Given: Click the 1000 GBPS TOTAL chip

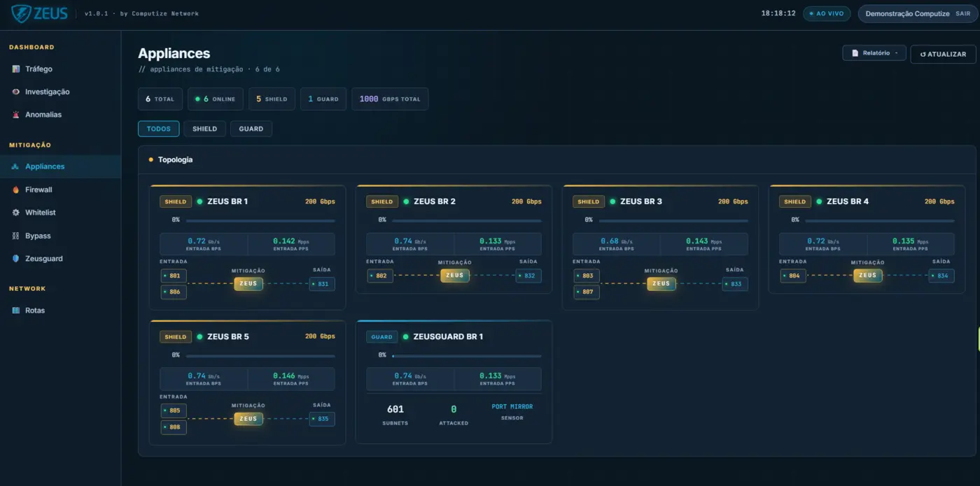Looking at the screenshot, I should pos(390,99).
